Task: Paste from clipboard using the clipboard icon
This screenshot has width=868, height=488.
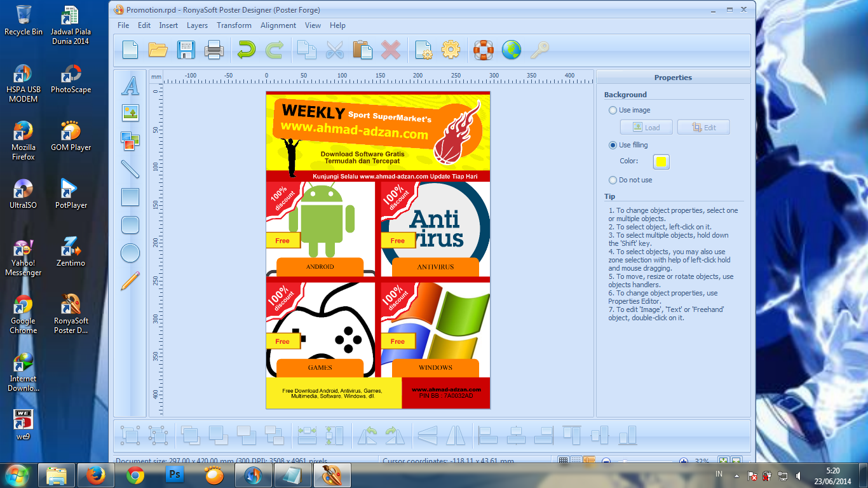Action: pyautogui.click(x=362, y=50)
